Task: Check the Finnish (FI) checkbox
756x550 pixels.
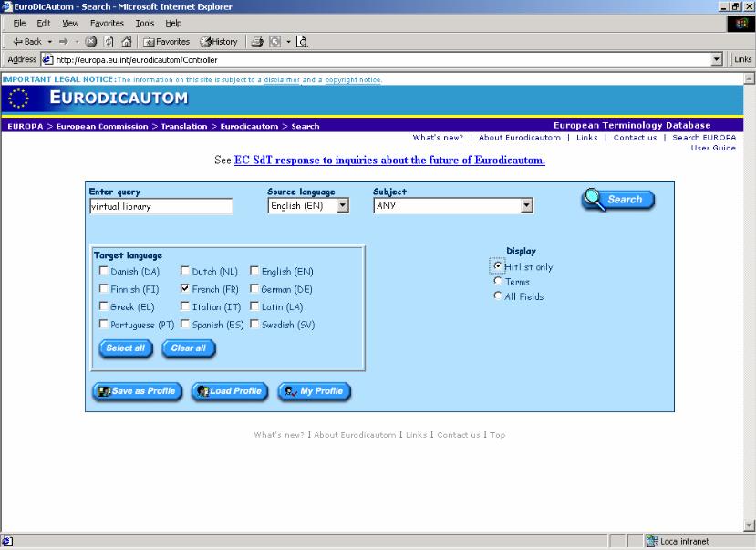Action: [103, 288]
